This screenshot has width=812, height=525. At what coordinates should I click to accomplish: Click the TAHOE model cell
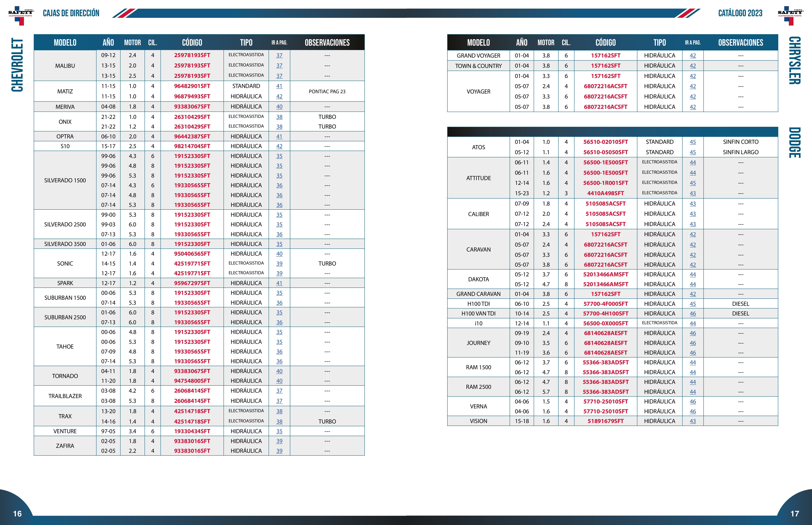[x=65, y=347]
